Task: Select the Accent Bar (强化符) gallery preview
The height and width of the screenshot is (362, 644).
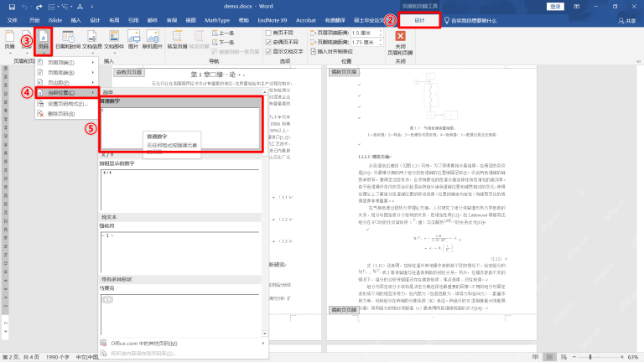Action: [180, 252]
